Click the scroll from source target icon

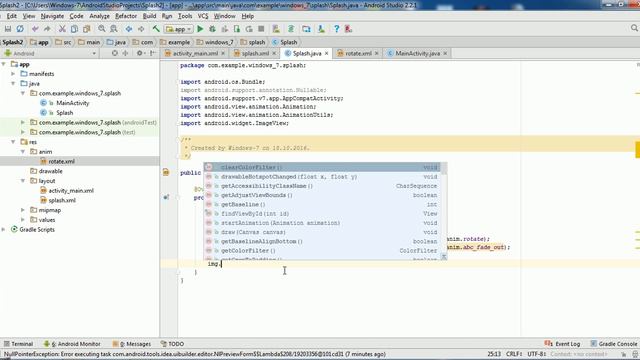(x=115, y=53)
